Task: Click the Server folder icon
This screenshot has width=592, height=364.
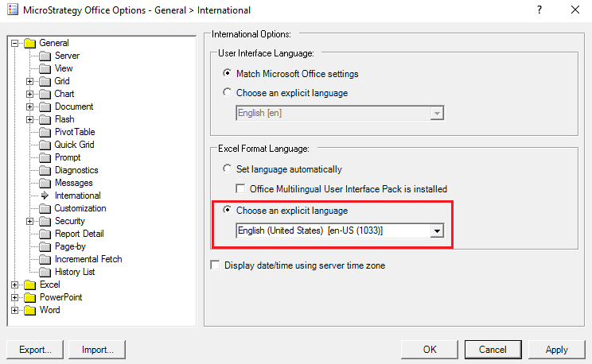Action: [x=45, y=56]
